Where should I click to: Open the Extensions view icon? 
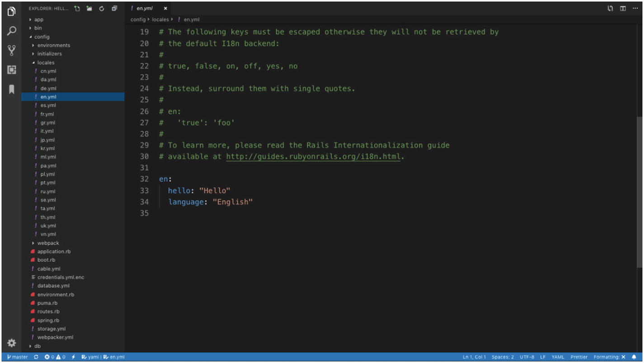point(11,70)
